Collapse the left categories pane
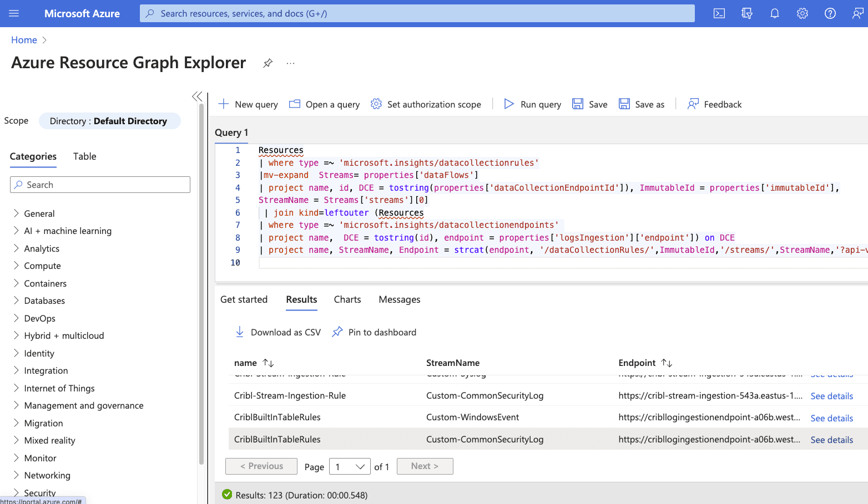Image resolution: width=868 pixels, height=504 pixels. pyautogui.click(x=197, y=96)
